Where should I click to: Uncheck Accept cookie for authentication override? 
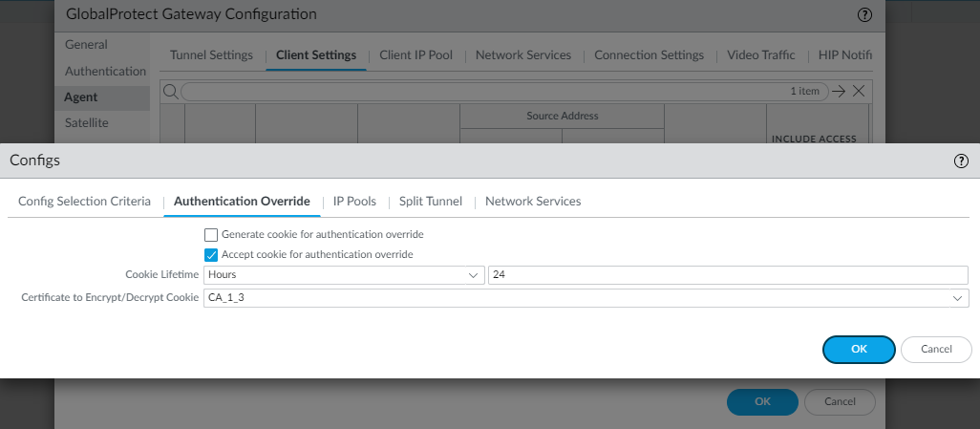211,255
